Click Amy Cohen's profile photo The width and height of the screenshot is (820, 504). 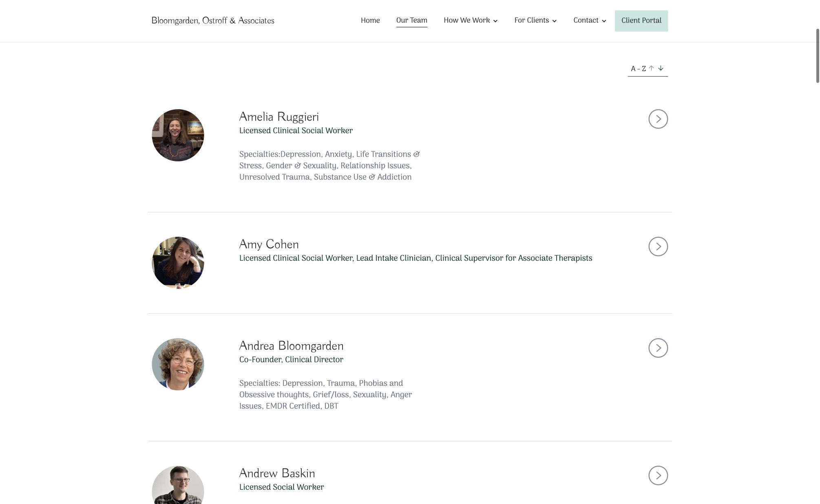(x=178, y=263)
